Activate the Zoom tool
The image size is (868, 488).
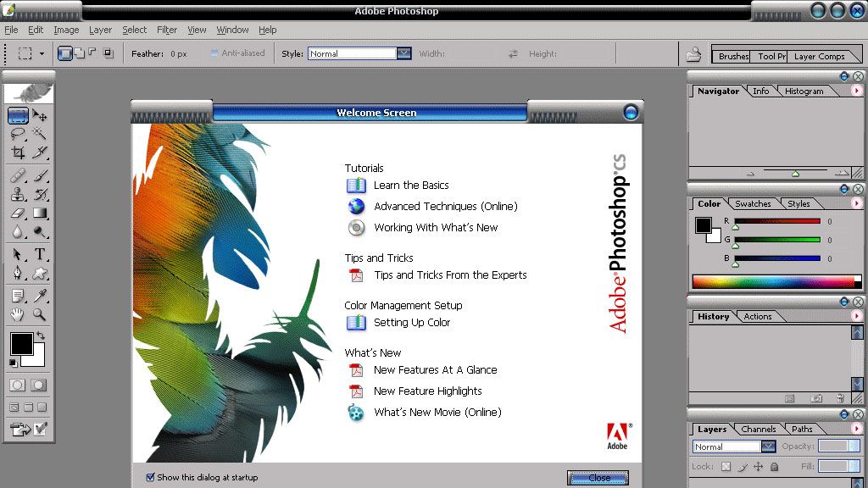coord(41,313)
